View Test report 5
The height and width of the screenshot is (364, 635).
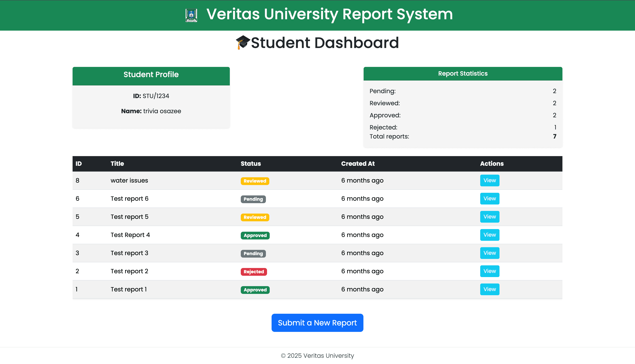coord(489,217)
